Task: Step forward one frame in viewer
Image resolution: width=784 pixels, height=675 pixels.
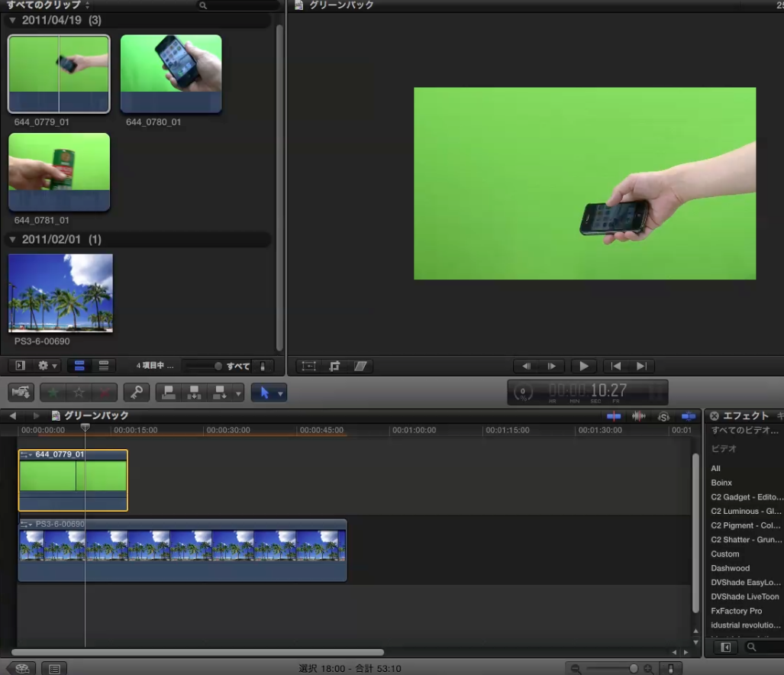Action: click(551, 366)
